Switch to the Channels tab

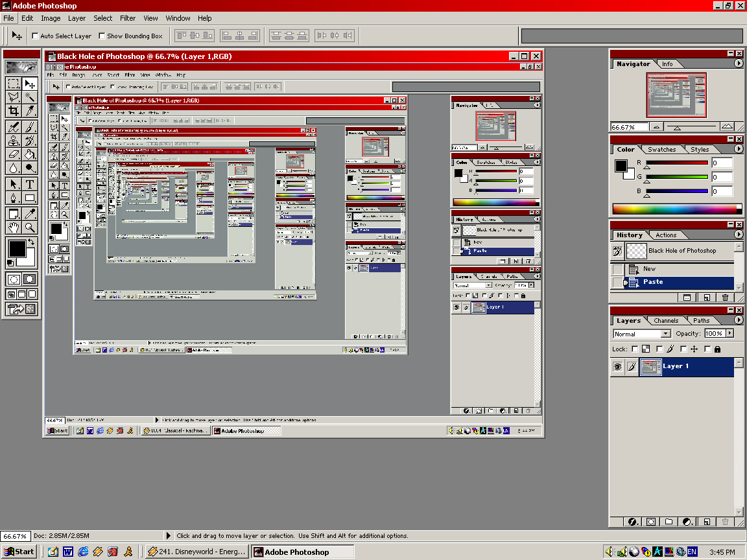665,320
